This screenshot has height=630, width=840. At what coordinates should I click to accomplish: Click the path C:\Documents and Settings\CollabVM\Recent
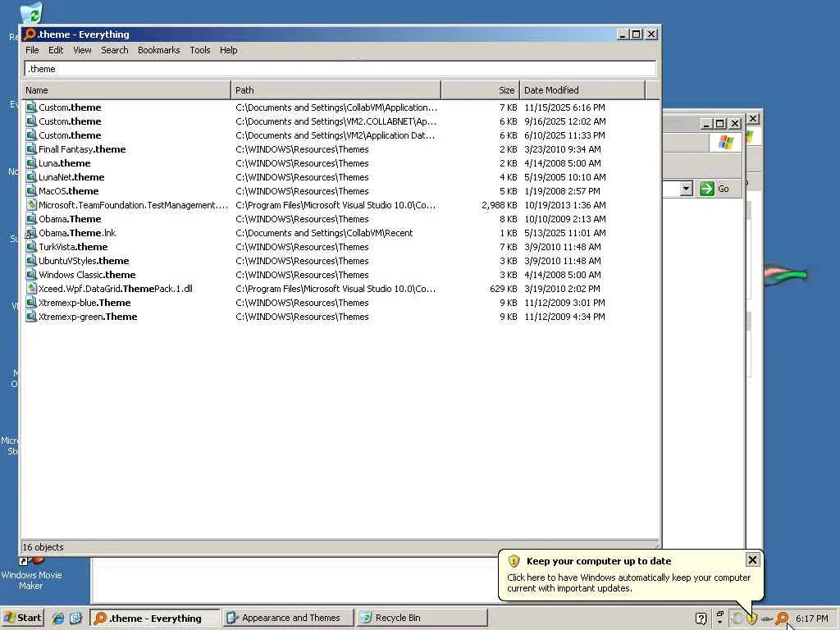coord(324,232)
